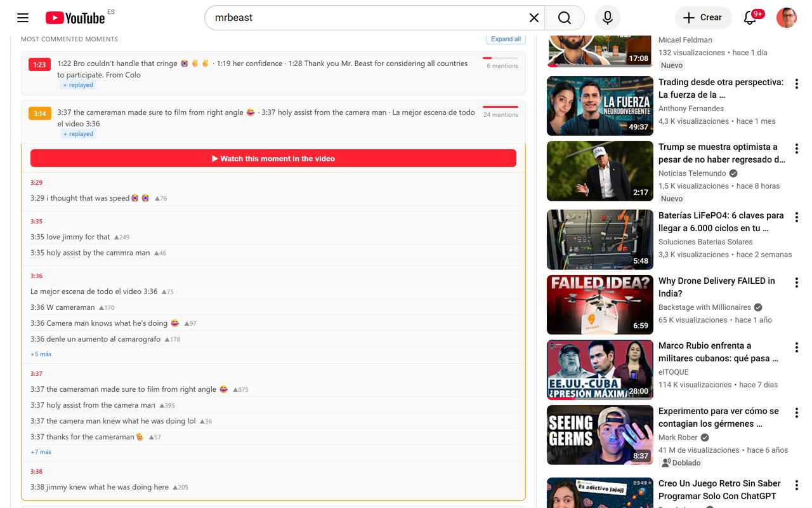Screen dimensions: 812x508
Task: Open options menu for Baterías LiFePO4 video
Action: coord(797,218)
